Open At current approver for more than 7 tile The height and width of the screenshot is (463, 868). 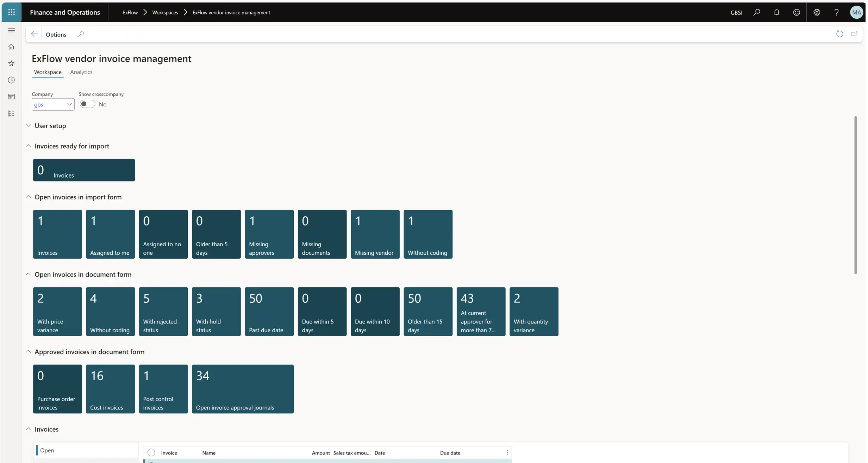point(481,311)
